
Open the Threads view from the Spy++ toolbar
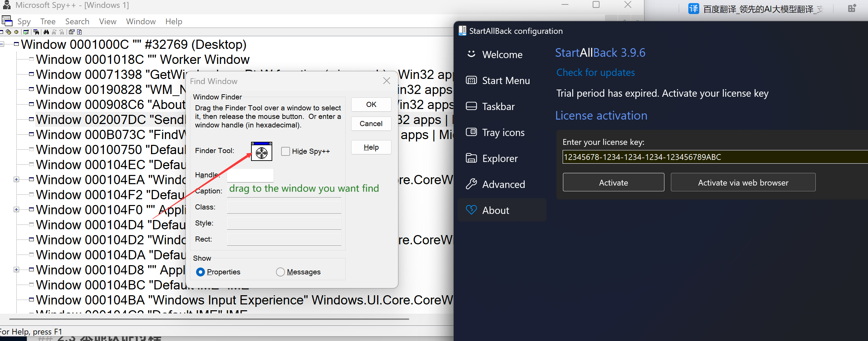point(16,32)
